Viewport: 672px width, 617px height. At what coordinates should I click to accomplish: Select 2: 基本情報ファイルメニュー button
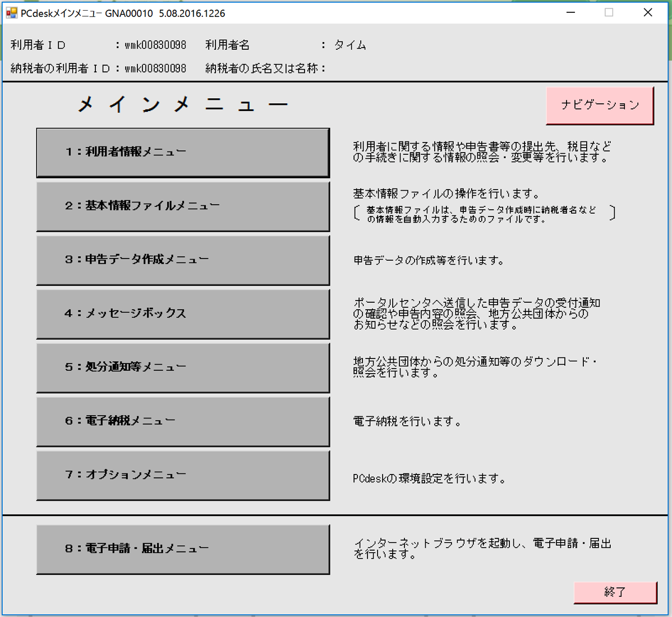[183, 206]
